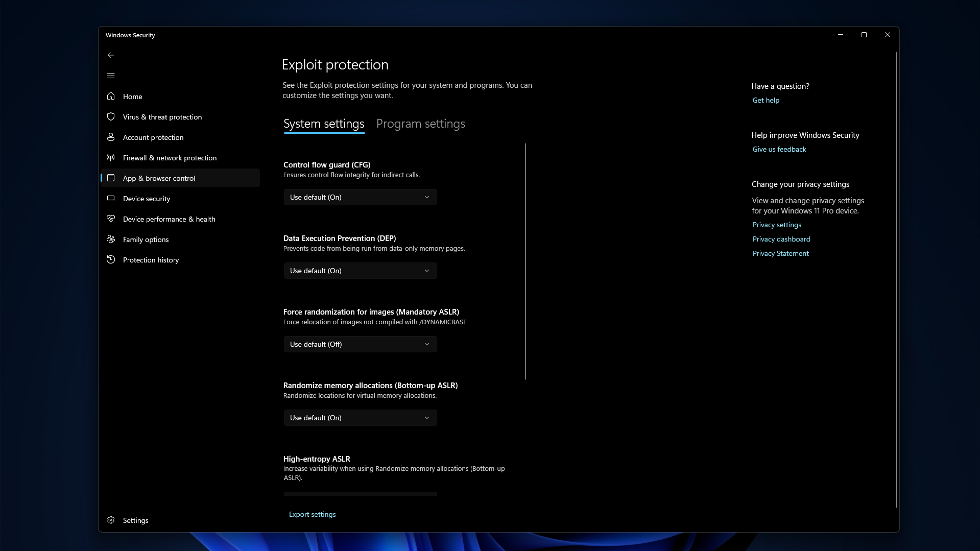Image resolution: width=980 pixels, height=551 pixels.
Task: Click the window's right-edge vertical scrollbar
Action: (x=896, y=280)
